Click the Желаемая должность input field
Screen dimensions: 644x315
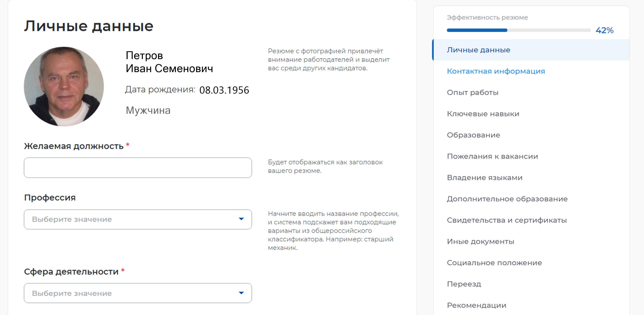(138, 168)
